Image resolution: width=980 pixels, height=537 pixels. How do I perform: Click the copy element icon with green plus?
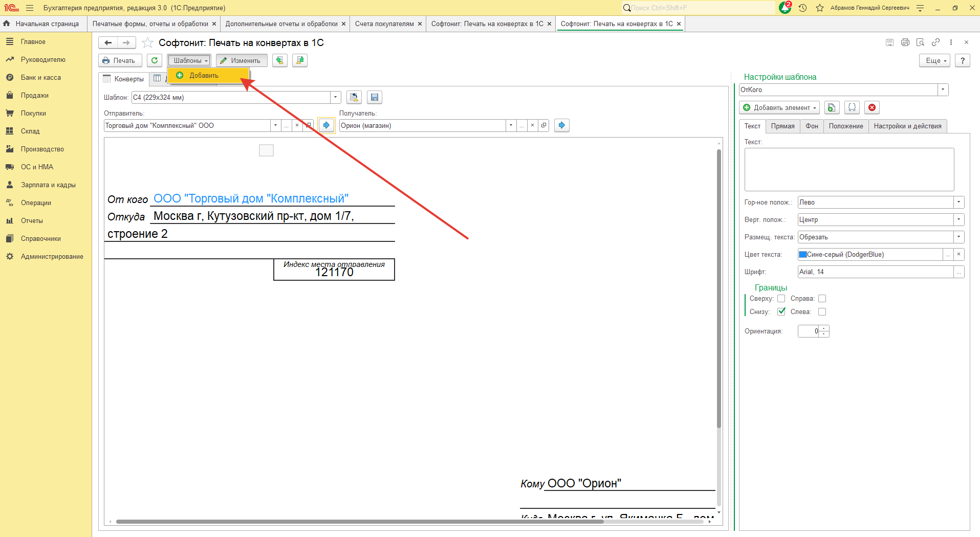(x=832, y=107)
